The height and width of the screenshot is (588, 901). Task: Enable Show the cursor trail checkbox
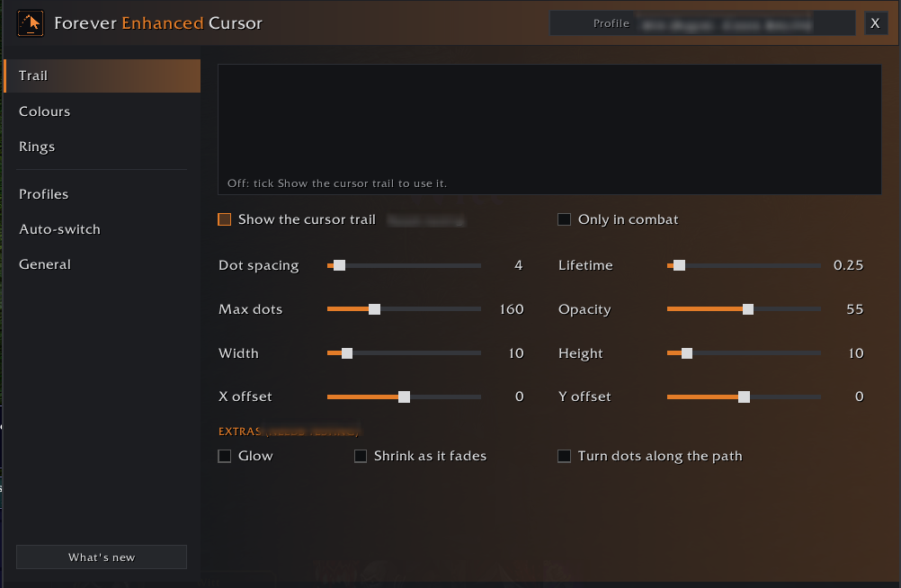point(225,219)
